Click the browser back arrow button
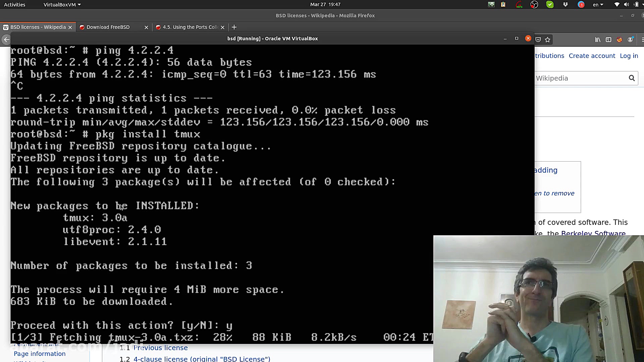The image size is (644, 362). pos(6,40)
